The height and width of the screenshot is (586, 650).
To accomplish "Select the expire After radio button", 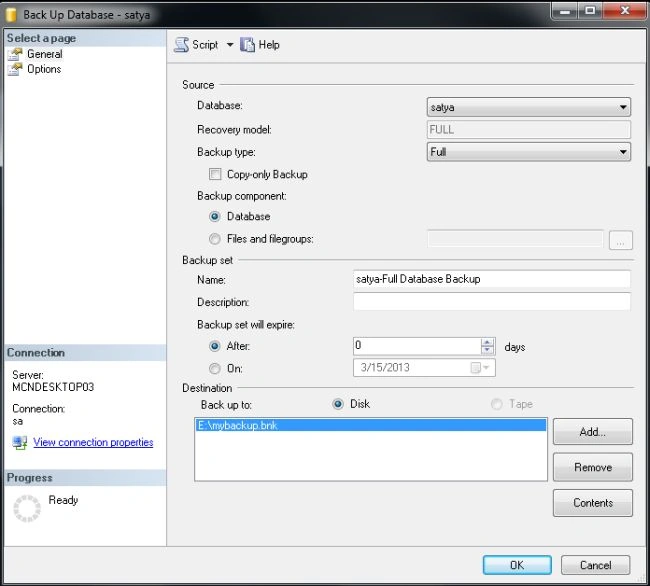I will (215, 346).
